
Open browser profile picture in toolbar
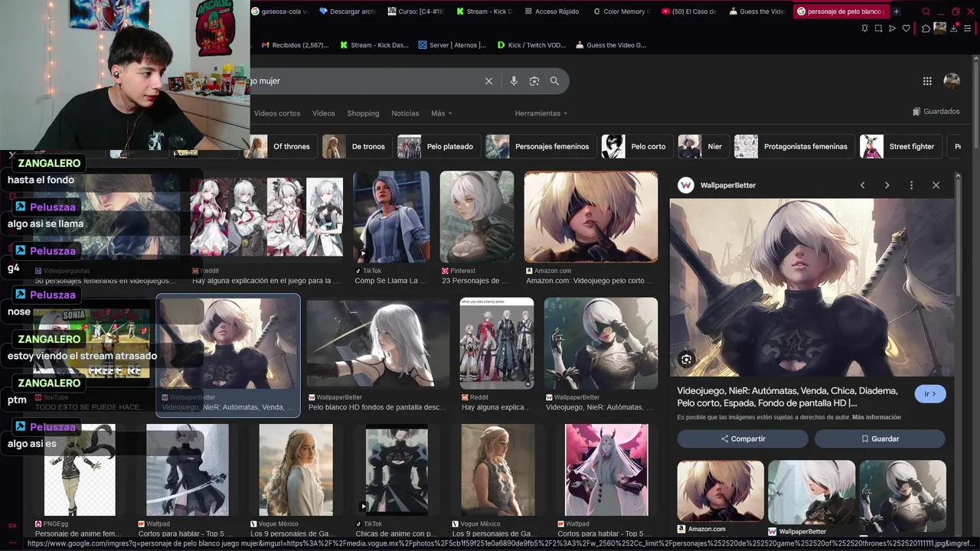tap(939, 28)
